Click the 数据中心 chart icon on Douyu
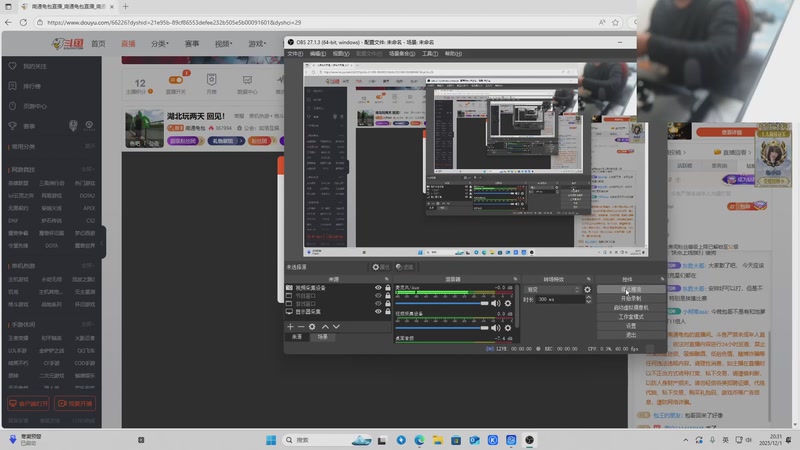Screen dimensions: 800x450 tap(247, 80)
